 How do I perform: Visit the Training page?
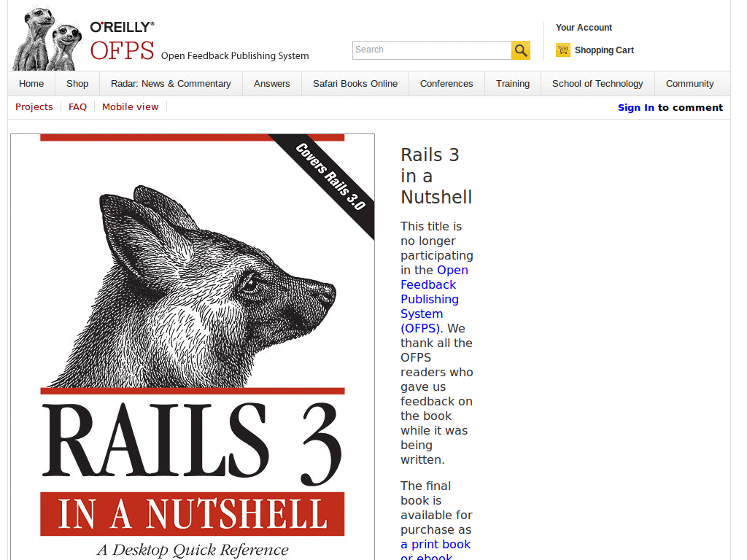coord(512,83)
